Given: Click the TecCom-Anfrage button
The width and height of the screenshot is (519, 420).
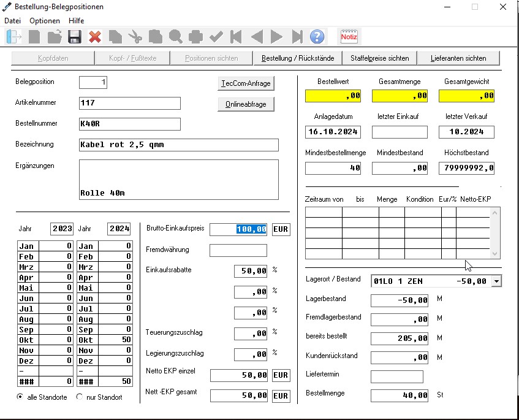Looking at the screenshot, I should coord(246,83).
